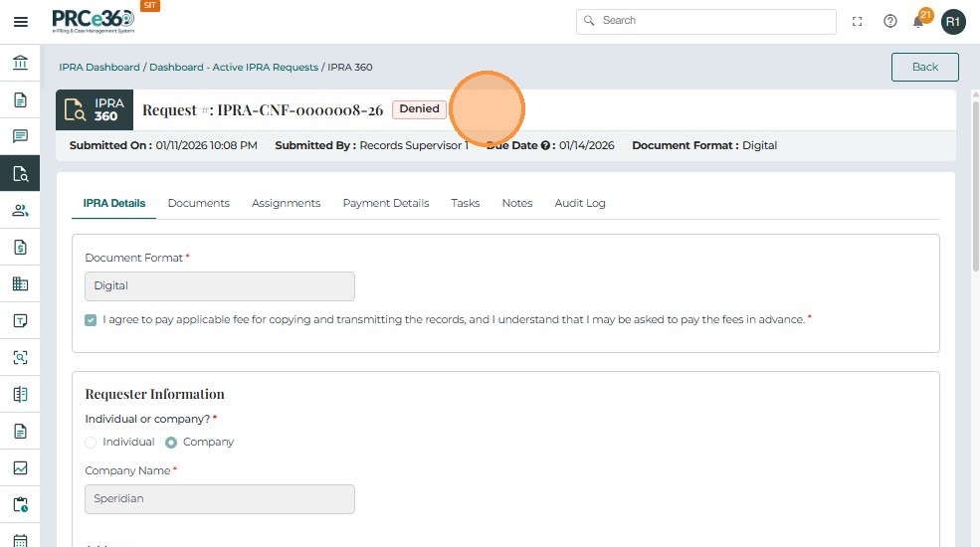Select the Company radio button
Screen dimensions: 980x547
[x=170, y=443]
